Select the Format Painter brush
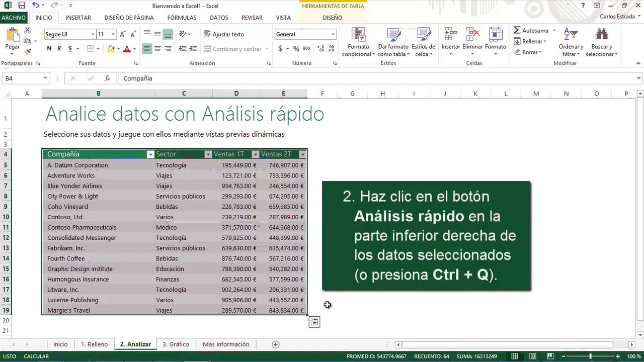The image size is (644, 362). pos(28,51)
